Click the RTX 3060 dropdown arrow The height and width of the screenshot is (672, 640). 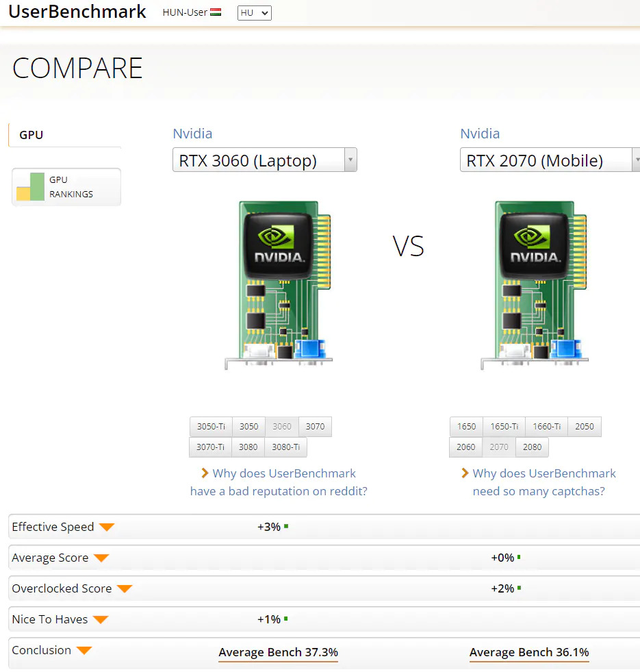[350, 160]
